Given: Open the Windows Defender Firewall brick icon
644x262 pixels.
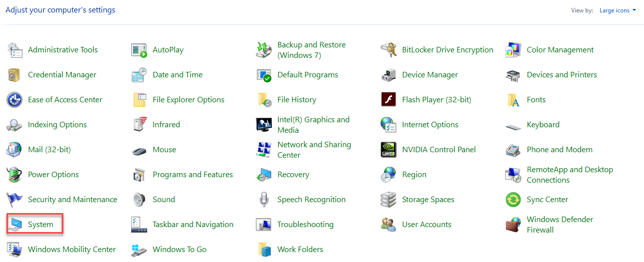Looking at the screenshot, I should [513, 225].
